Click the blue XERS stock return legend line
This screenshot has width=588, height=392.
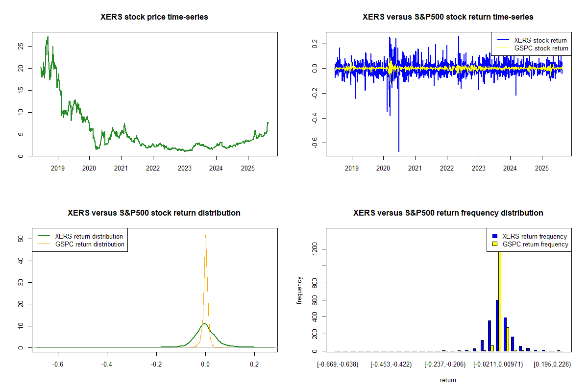pyautogui.click(x=503, y=40)
